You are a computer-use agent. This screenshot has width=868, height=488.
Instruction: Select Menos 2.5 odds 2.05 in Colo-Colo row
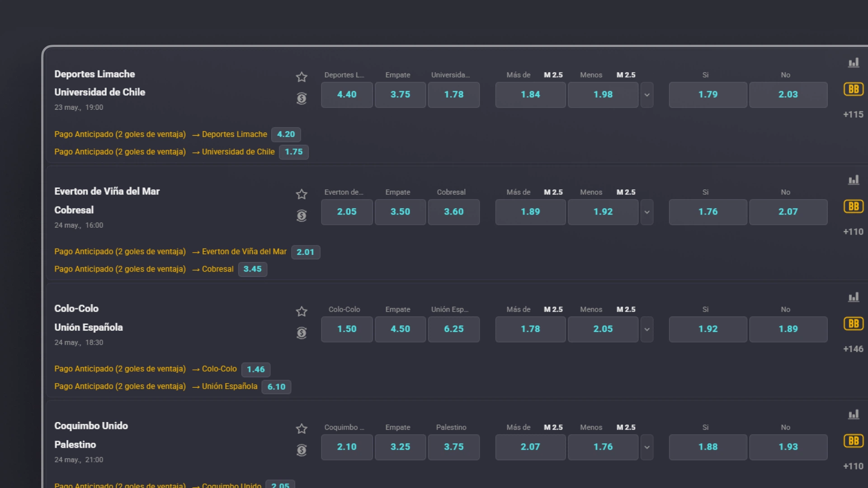tap(603, 329)
